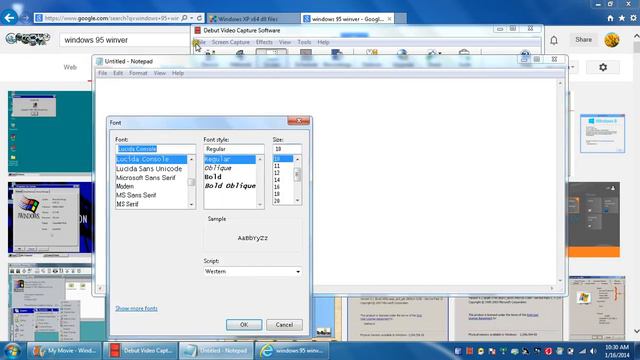Click the Size input field

click(x=287, y=149)
